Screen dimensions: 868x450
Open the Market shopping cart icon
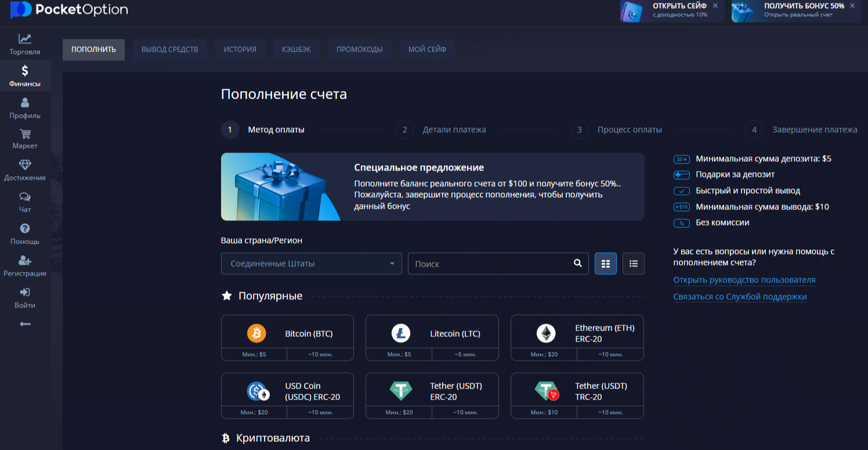(24, 134)
